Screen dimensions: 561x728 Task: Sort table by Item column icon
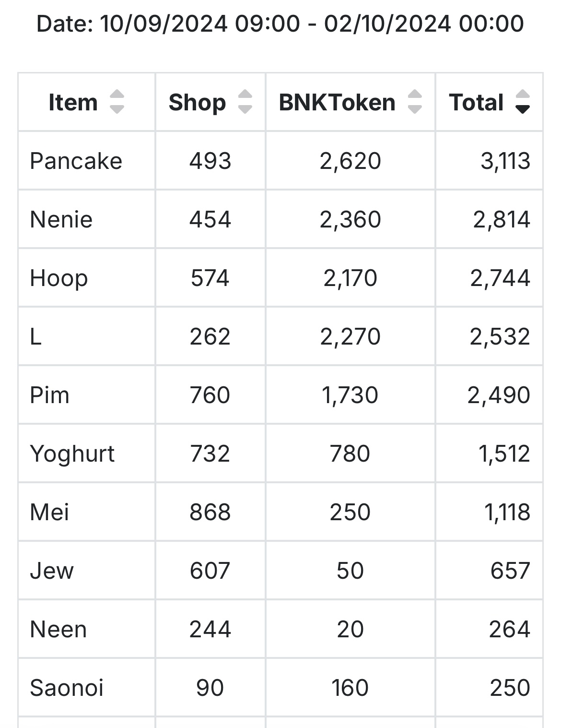(x=117, y=102)
